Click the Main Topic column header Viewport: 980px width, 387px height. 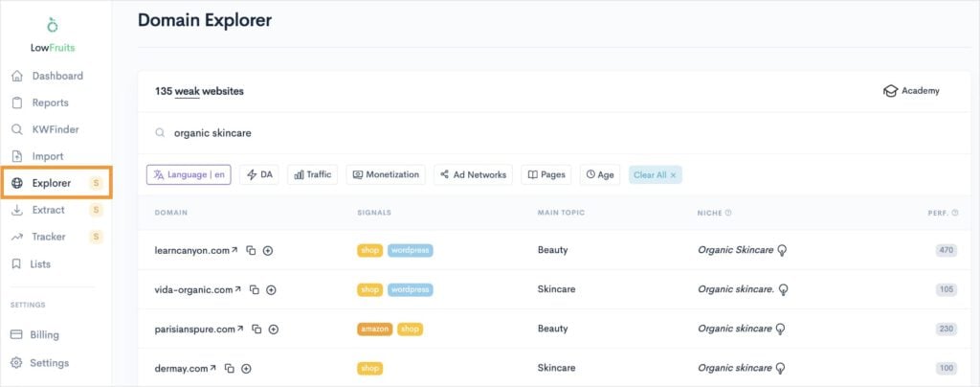pos(561,214)
